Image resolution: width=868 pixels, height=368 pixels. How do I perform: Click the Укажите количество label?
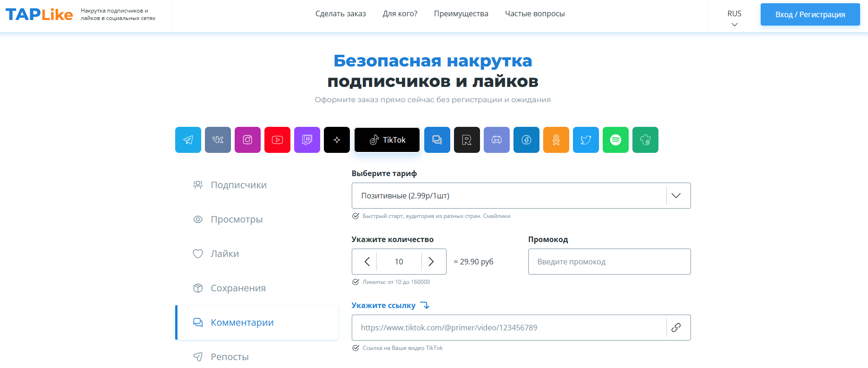[393, 239]
